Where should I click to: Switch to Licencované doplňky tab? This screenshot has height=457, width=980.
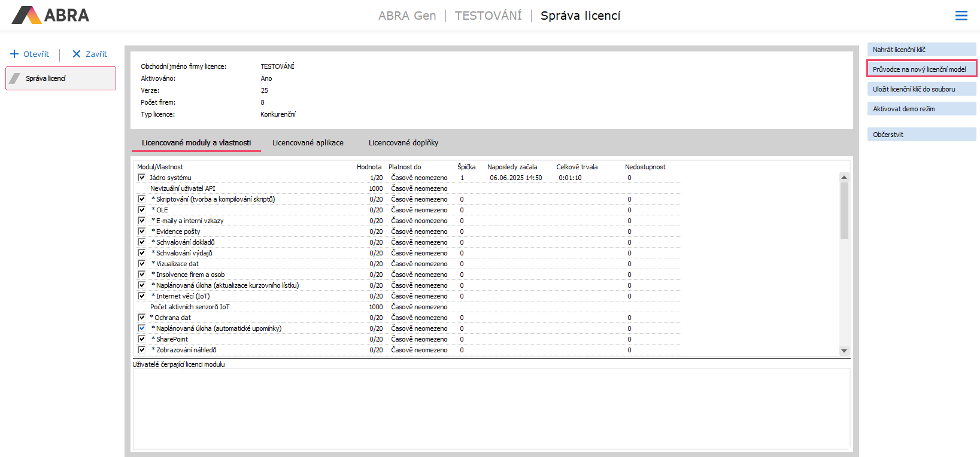click(x=403, y=143)
